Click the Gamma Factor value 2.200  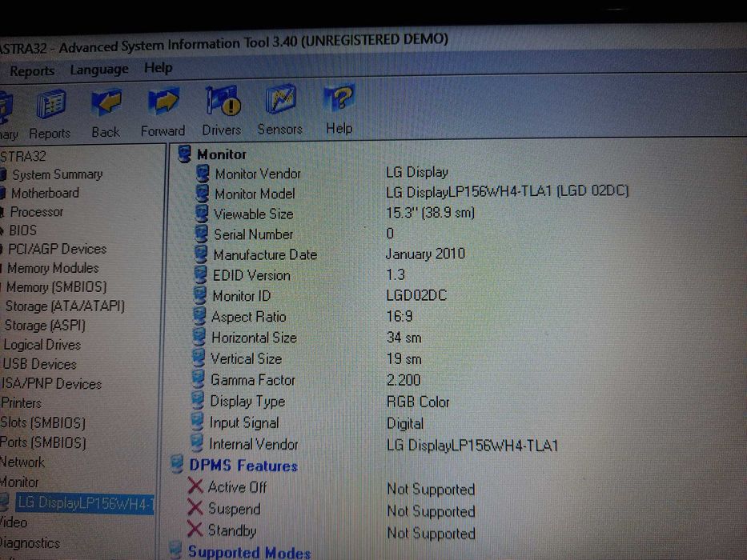point(404,380)
